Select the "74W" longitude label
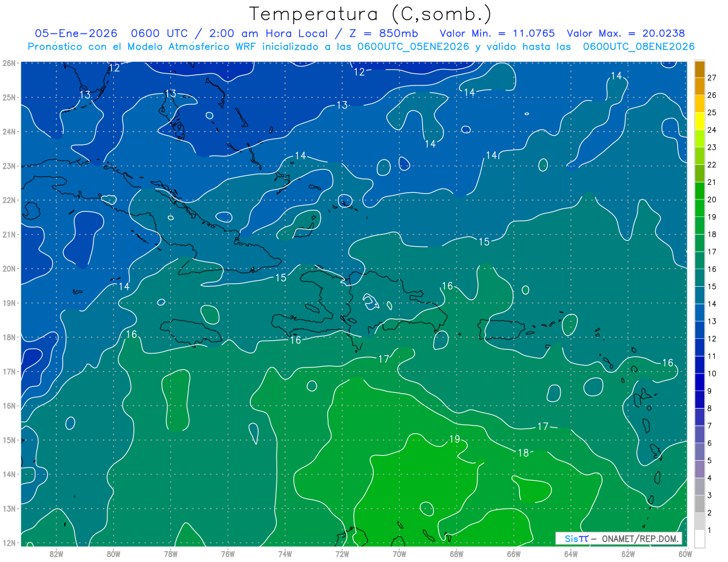Image resolution: width=728 pixels, height=562 pixels. pos(285,553)
